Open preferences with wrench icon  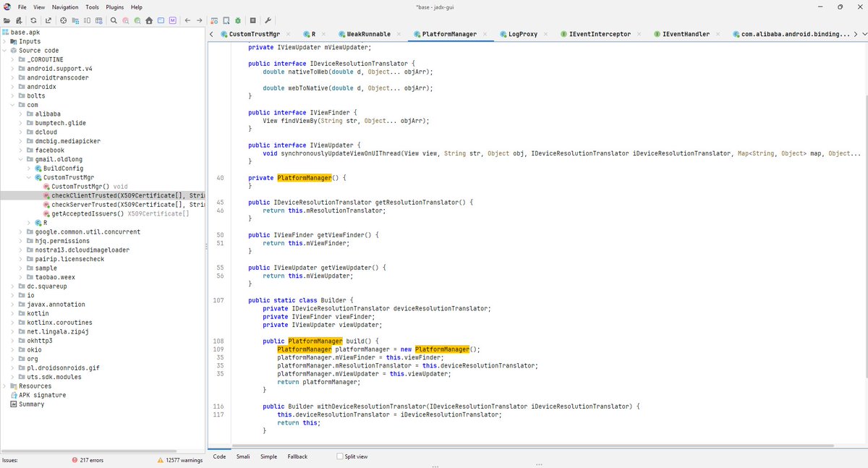coord(268,20)
